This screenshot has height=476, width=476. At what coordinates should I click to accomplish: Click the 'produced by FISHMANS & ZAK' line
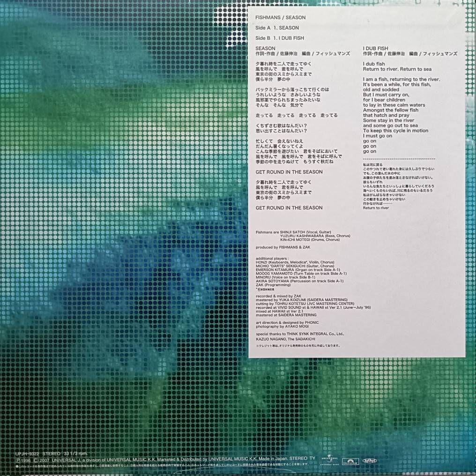tap(283, 247)
